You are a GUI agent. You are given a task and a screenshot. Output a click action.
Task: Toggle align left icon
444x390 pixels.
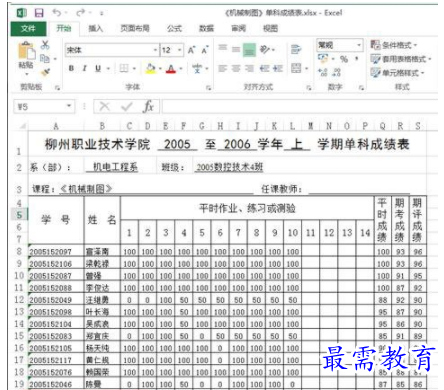(x=222, y=68)
